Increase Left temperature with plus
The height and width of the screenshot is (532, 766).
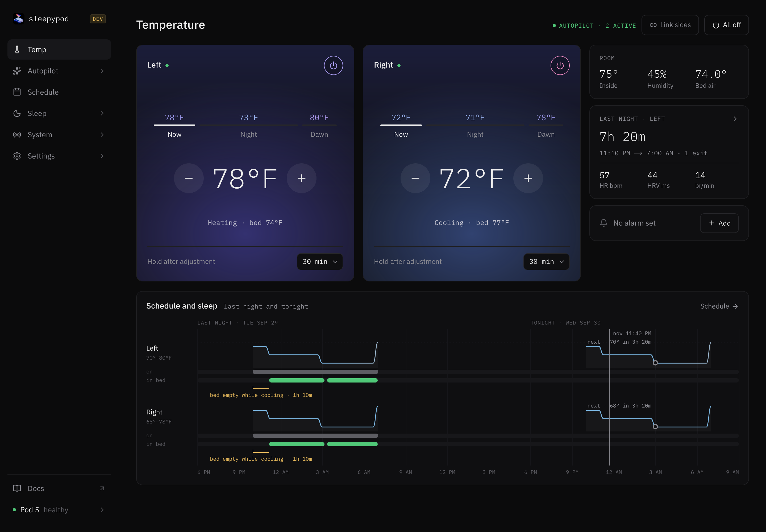[x=301, y=178]
